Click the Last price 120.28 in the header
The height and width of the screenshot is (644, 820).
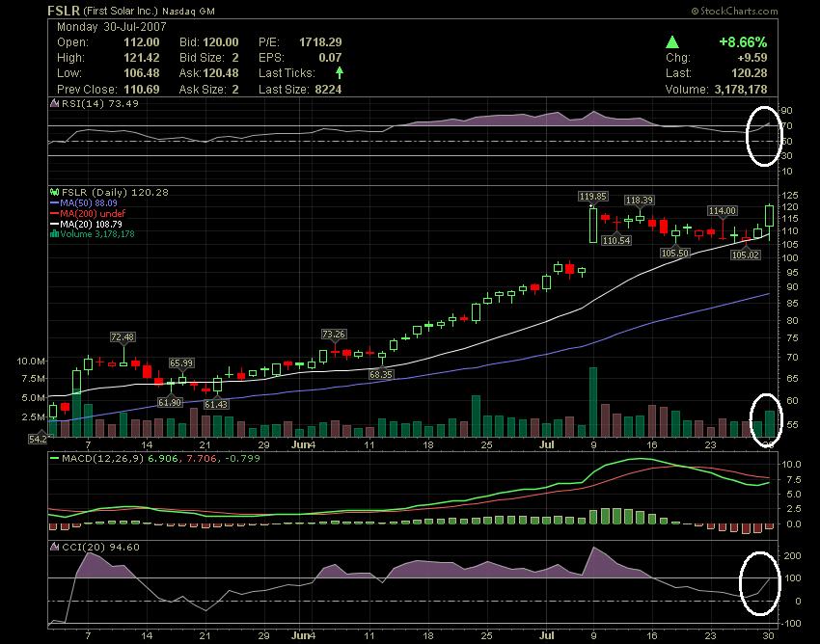(x=750, y=73)
